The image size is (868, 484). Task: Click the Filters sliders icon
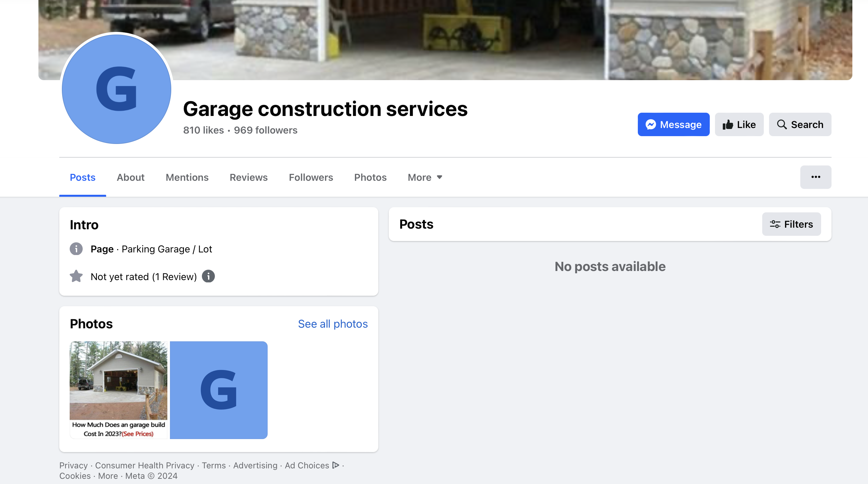click(x=775, y=224)
